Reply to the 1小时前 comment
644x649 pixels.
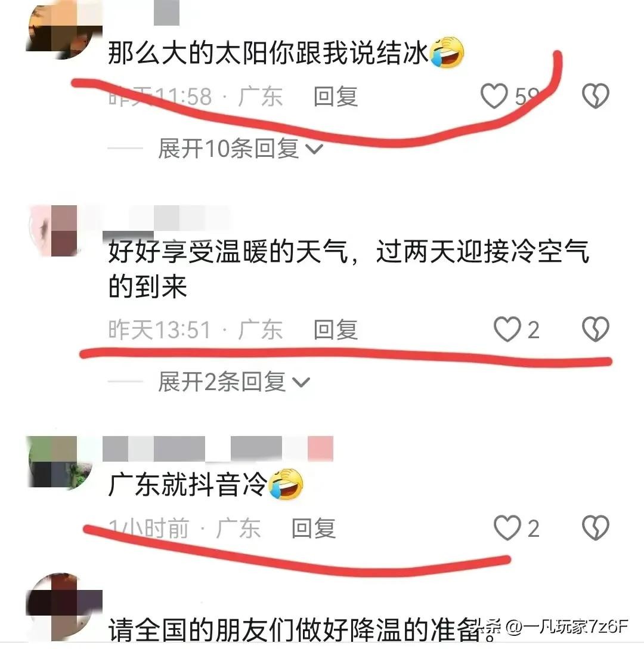(x=314, y=528)
